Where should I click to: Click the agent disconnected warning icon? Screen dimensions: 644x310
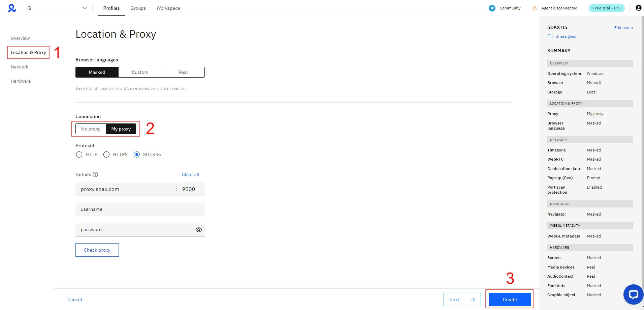[535, 8]
